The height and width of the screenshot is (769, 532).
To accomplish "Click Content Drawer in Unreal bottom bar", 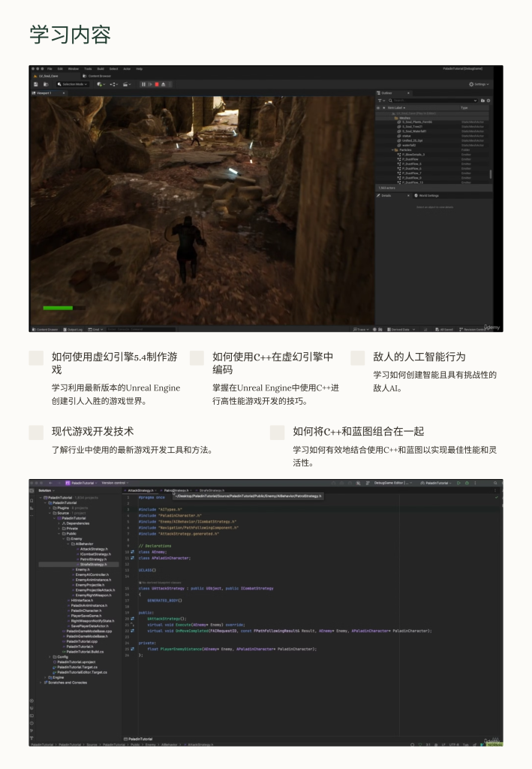I will pos(45,330).
